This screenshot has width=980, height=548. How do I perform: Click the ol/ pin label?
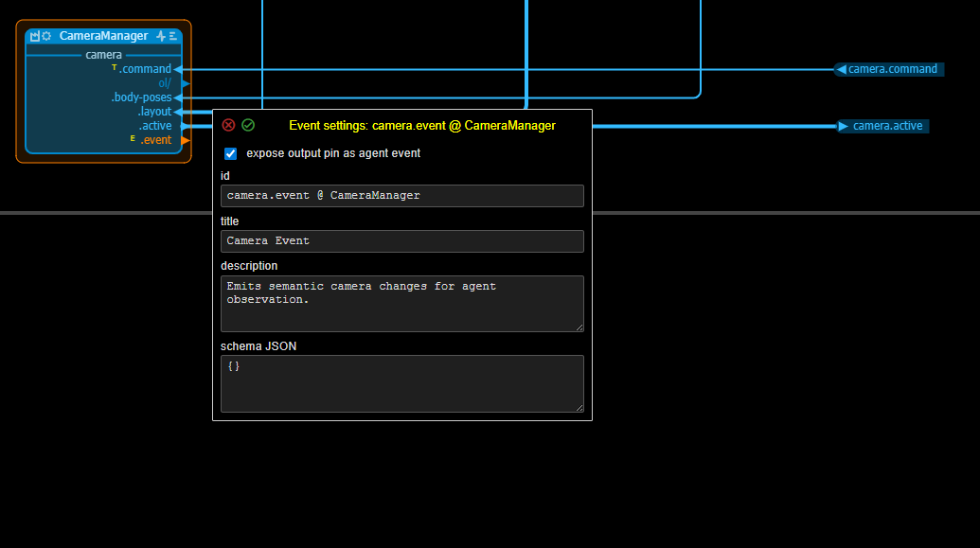165,83
